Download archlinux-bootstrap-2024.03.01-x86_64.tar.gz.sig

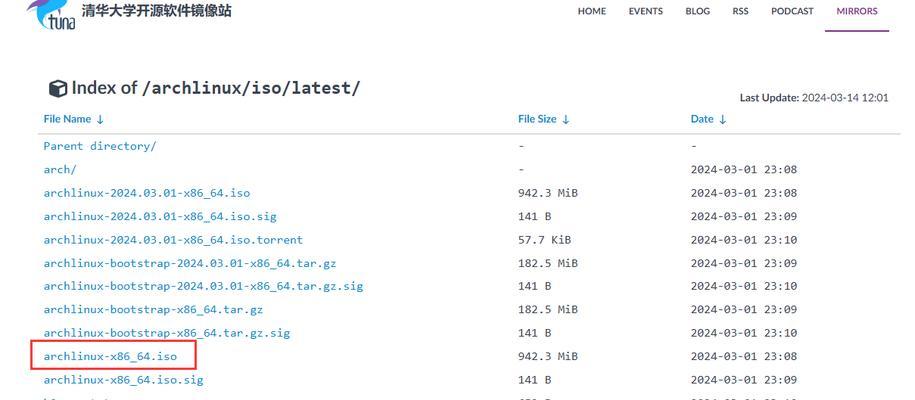203,286
